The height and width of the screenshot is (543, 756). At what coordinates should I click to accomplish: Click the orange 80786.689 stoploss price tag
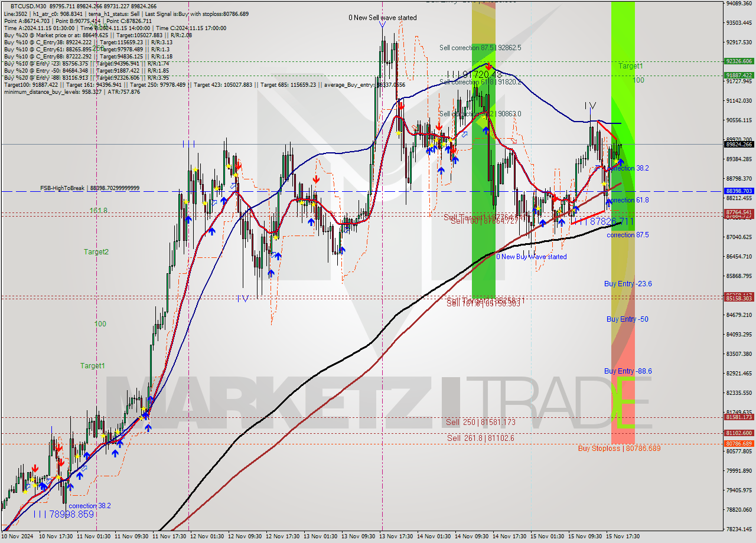coord(739,443)
